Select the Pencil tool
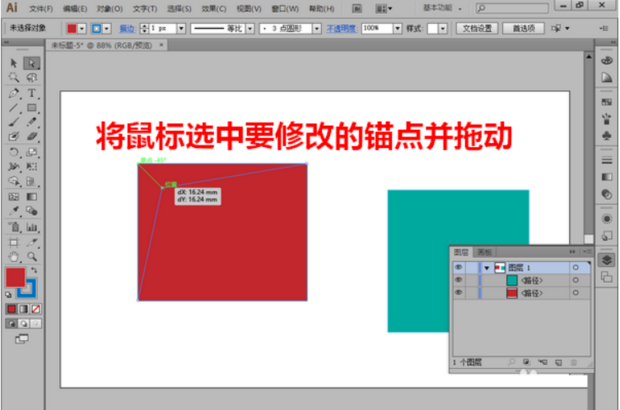620x410 pixels. pos(32,122)
